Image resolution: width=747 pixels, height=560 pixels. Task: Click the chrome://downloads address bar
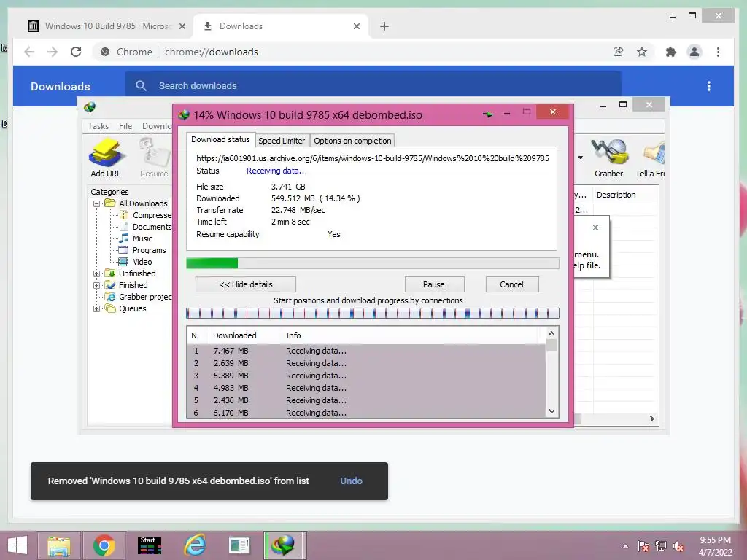(x=212, y=52)
